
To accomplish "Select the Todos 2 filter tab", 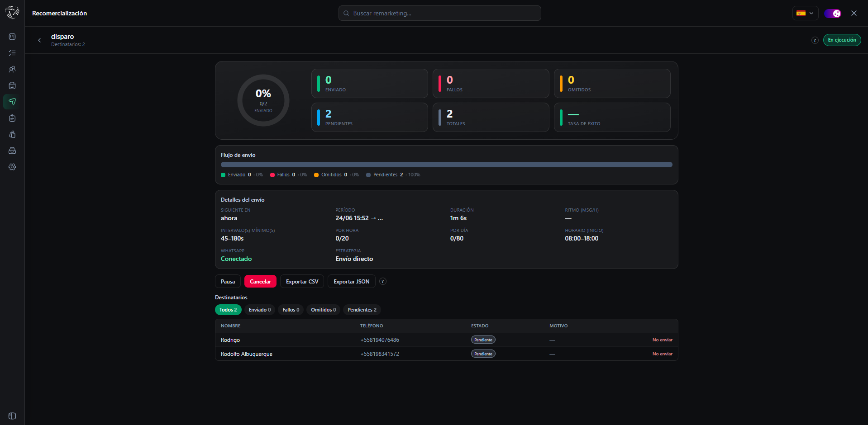I will point(228,310).
